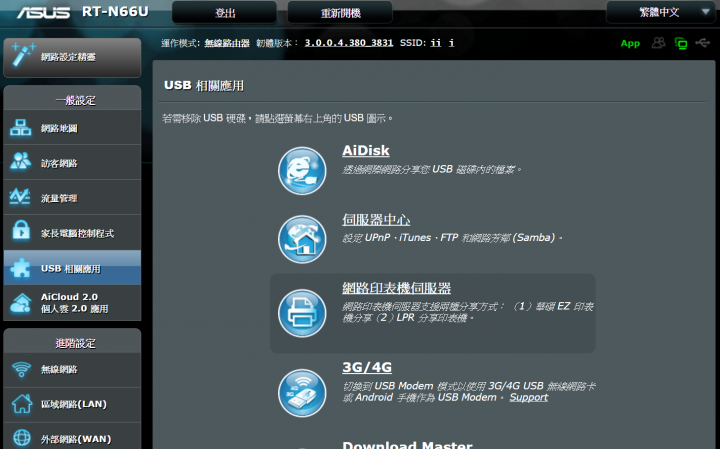The height and width of the screenshot is (449, 720).
Task: Click the network map icon in sidebar
Action: [x=21, y=127]
